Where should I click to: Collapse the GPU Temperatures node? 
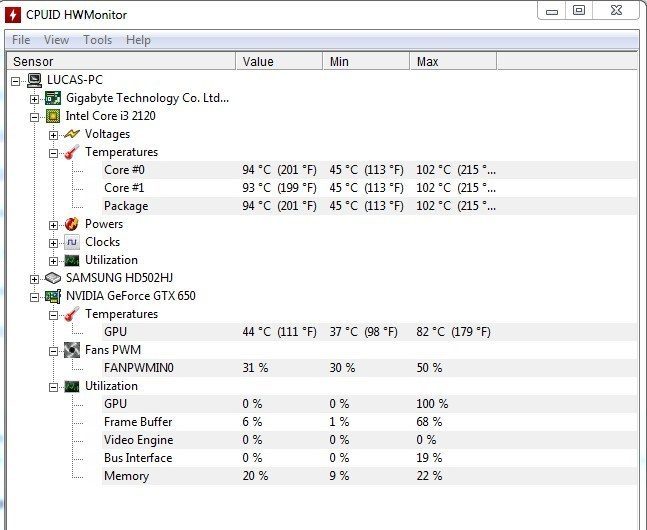pos(53,315)
